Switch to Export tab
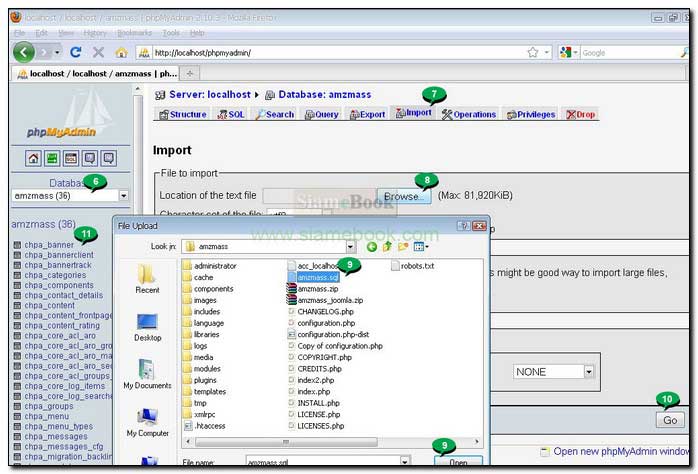Image resolution: width=698 pixels, height=474 pixels. [367, 114]
